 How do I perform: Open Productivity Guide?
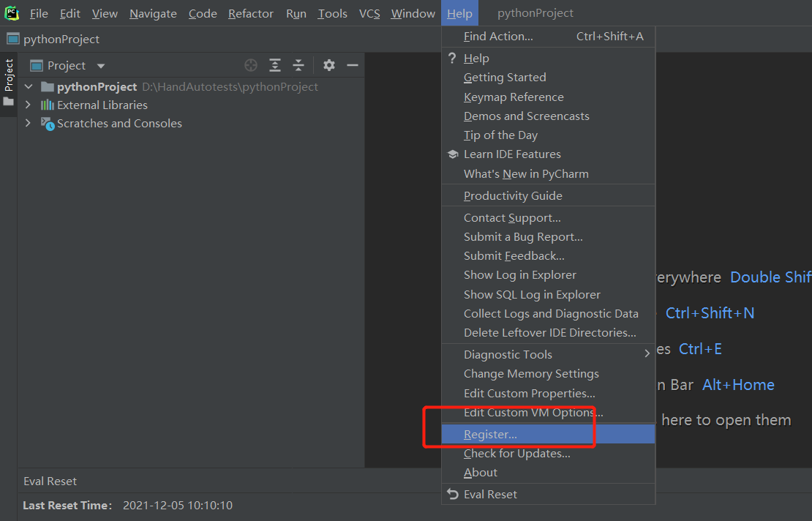549,196
